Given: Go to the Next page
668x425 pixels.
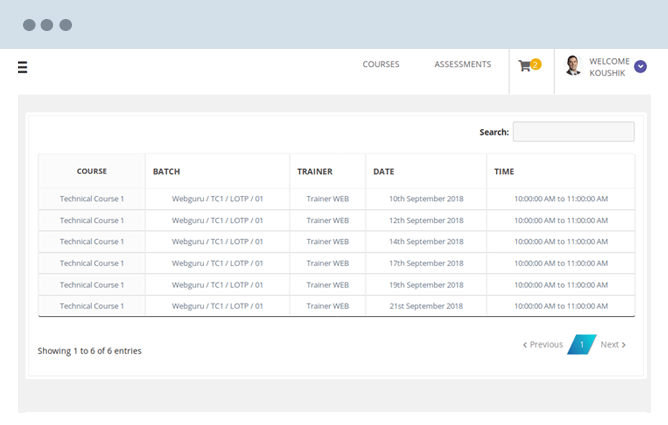Looking at the screenshot, I should 613,345.
